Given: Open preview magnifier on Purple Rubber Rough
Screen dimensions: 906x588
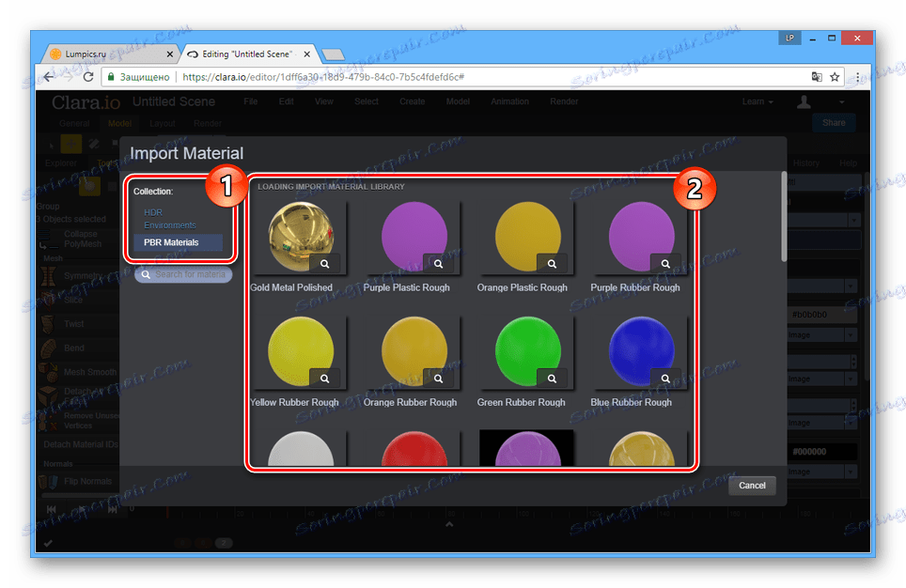Looking at the screenshot, I should coord(665,263).
